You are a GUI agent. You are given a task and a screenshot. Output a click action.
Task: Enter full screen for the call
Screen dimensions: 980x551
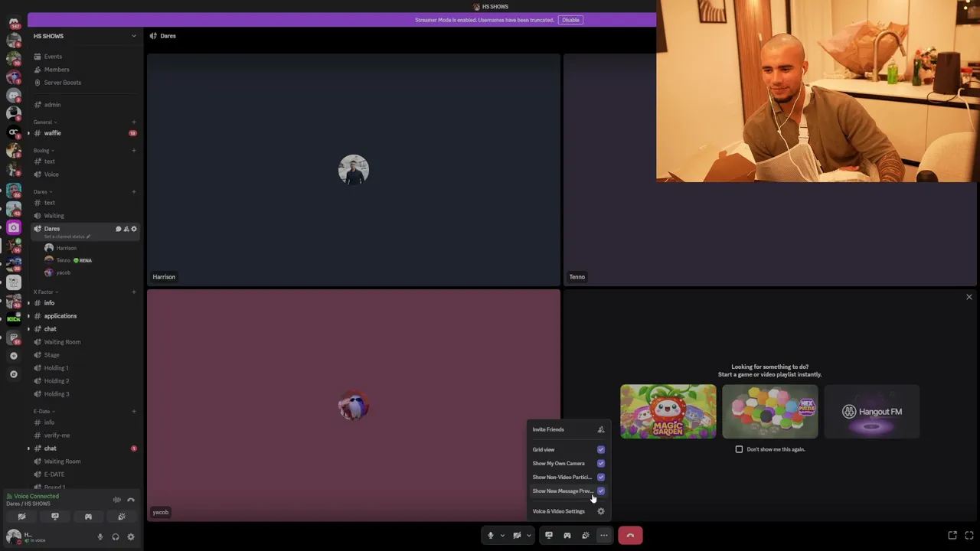tap(969, 536)
